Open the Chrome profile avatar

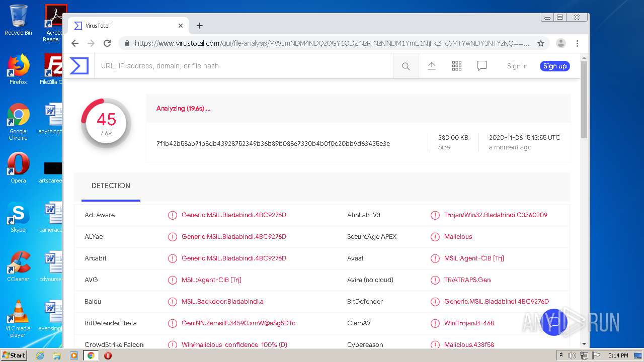pos(561,43)
